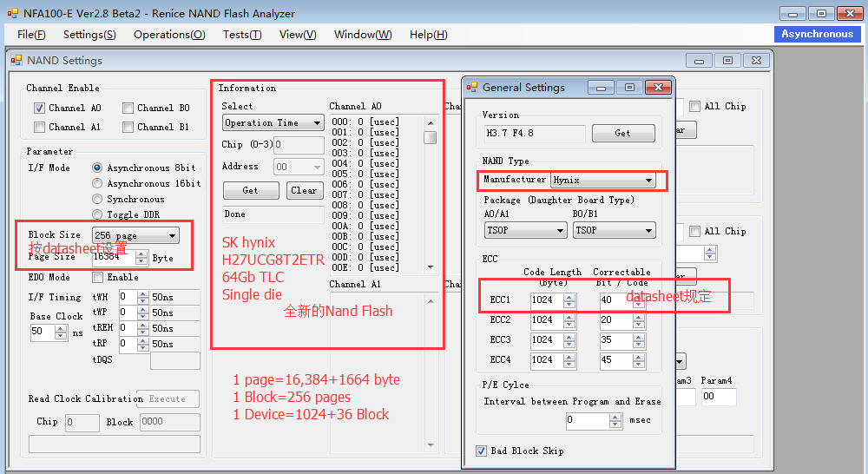The width and height of the screenshot is (868, 474).
Task: Maximize the NAND Settings window
Action: click(x=728, y=61)
